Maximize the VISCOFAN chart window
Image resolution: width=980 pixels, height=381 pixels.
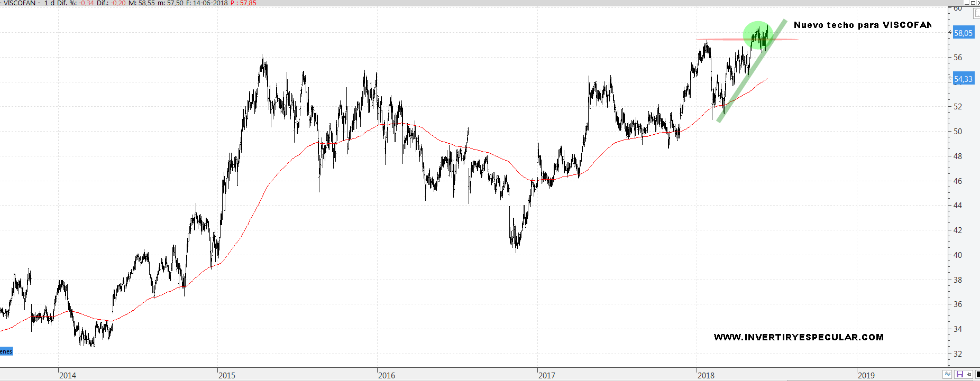(972, 3)
